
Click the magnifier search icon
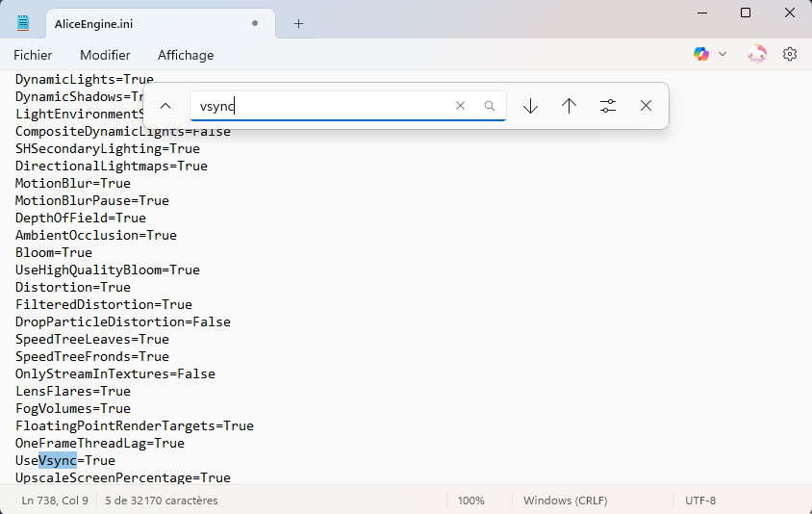490,106
